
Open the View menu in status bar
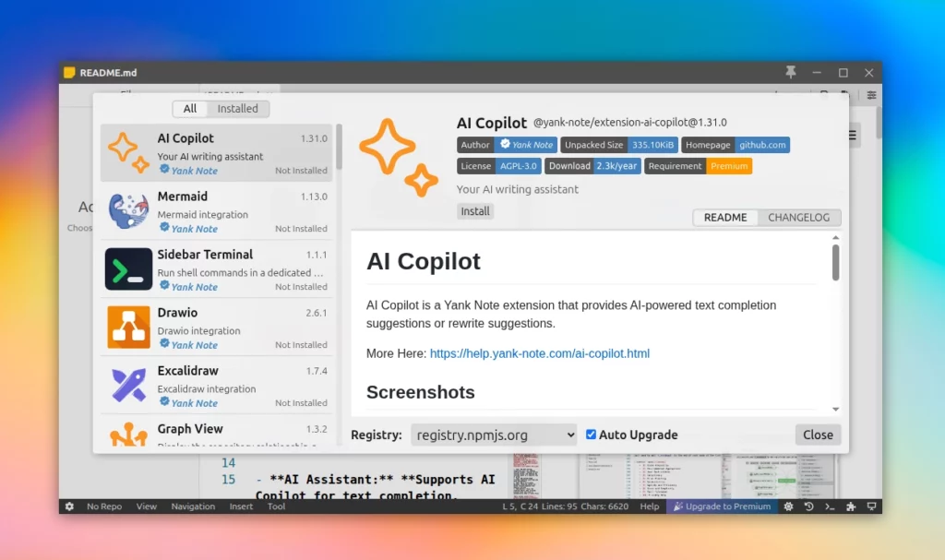pos(147,506)
